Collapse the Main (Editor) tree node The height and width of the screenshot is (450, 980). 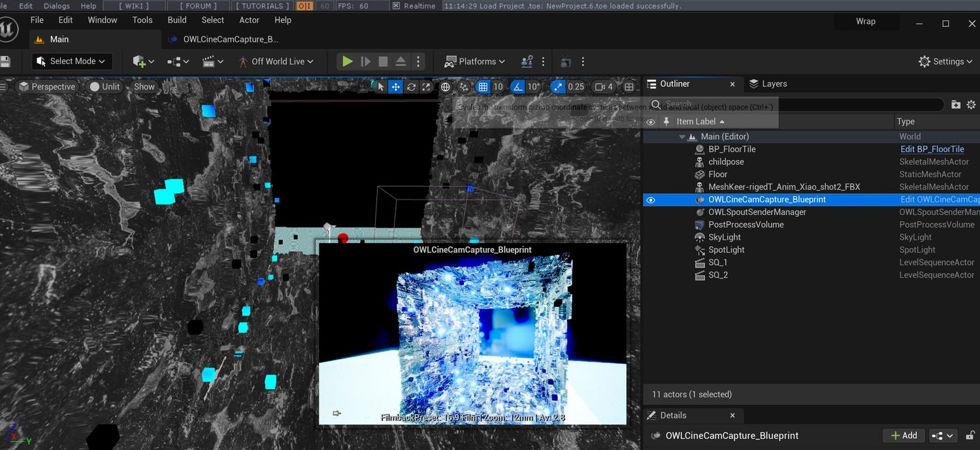click(682, 137)
